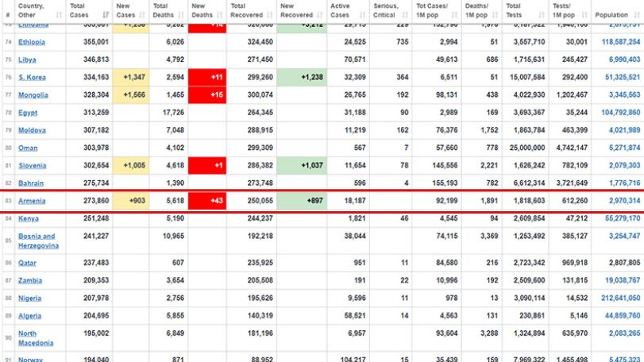Sort by Population column icon

coord(637,15)
